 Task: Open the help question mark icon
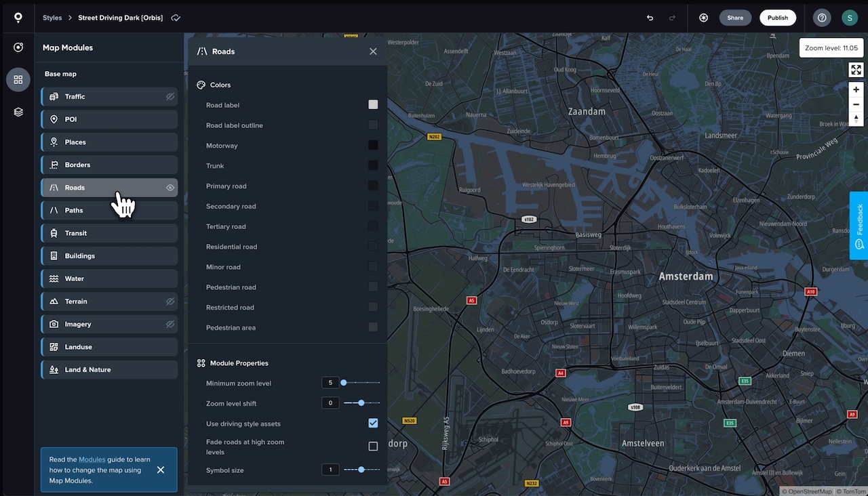tap(822, 18)
